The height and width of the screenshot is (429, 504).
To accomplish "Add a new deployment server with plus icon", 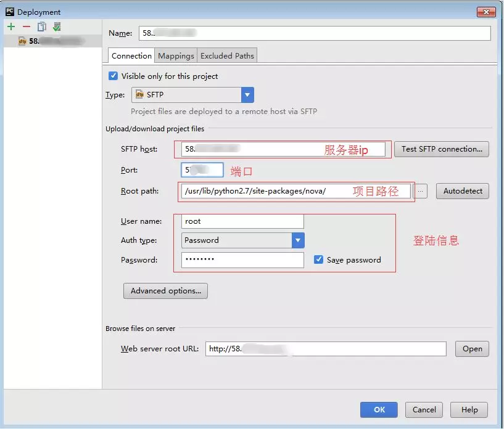I will (11, 27).
